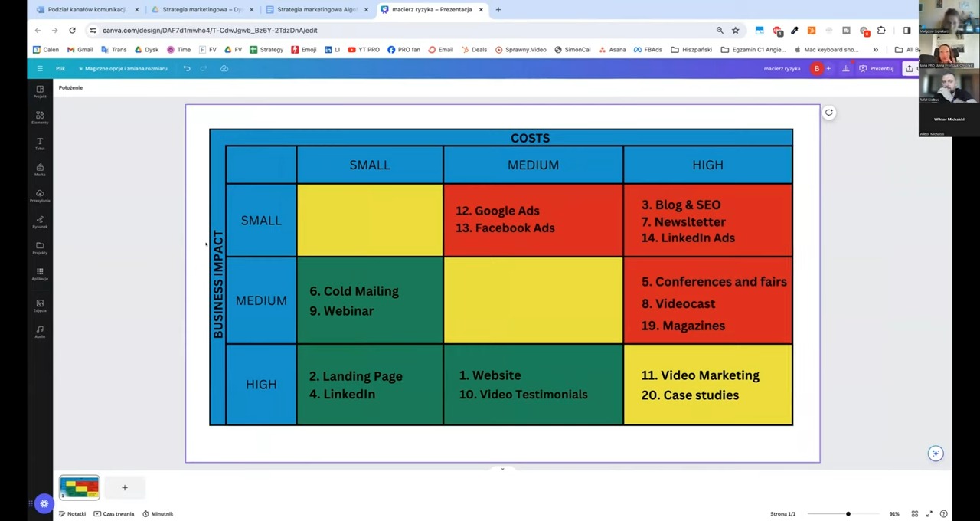The height and width of the screenshot is (521, 980).
Task: Open the Asana bookmark
Action: tap(612, 50)
